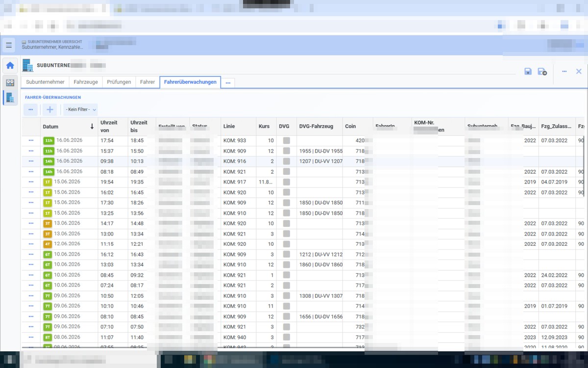Toggle DVG checkbox in the 19:54 row

click(x=287, y=182)
